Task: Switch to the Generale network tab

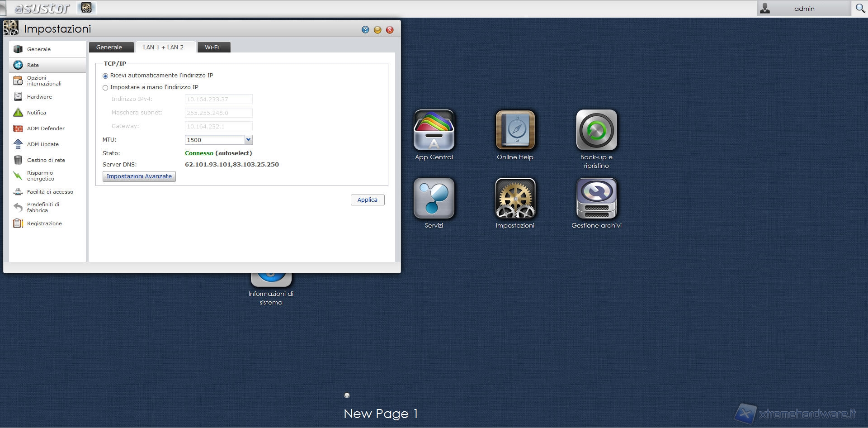Action: (x=109, y=48)
